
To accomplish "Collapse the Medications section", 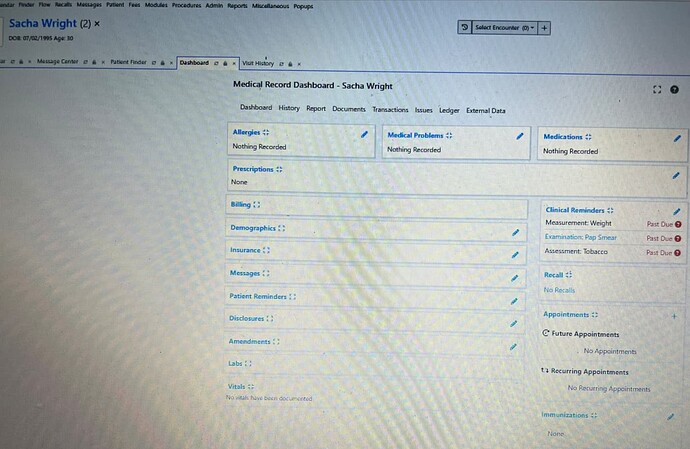I will pos(588,137).
